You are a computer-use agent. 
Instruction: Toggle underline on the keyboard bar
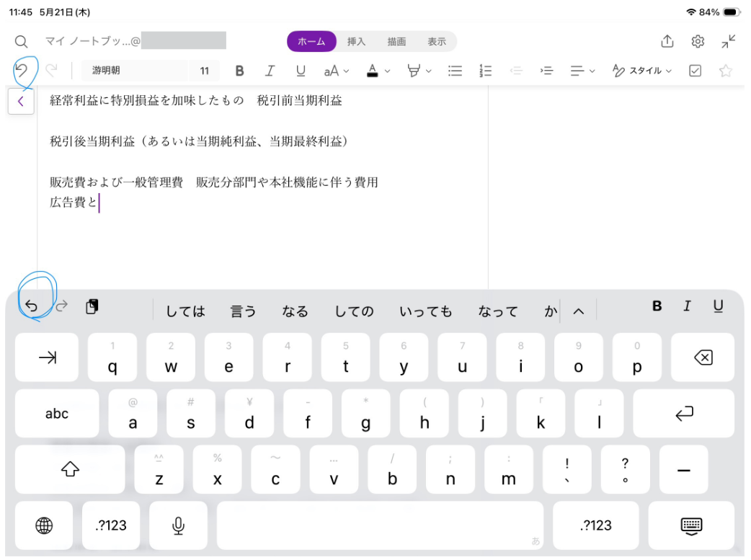tap(718, 306)
